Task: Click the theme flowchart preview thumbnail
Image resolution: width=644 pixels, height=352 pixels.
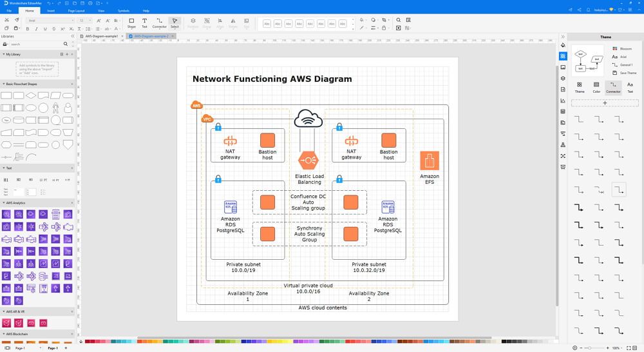Action: (x=588, y=61)
